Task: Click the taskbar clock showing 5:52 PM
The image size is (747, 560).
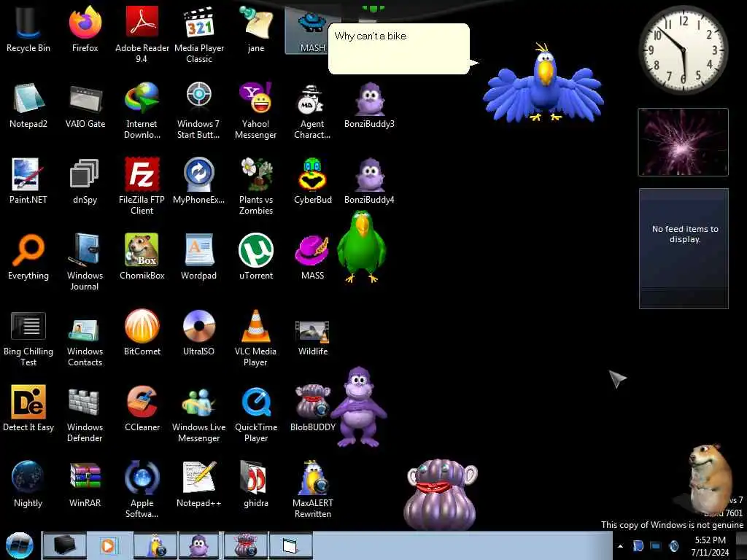Action: (710, 546)
